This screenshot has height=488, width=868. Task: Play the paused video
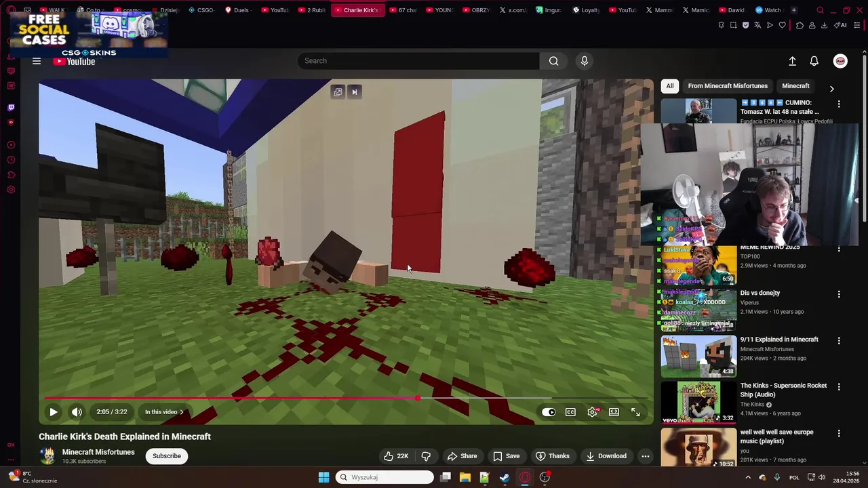tap(53, 412)
